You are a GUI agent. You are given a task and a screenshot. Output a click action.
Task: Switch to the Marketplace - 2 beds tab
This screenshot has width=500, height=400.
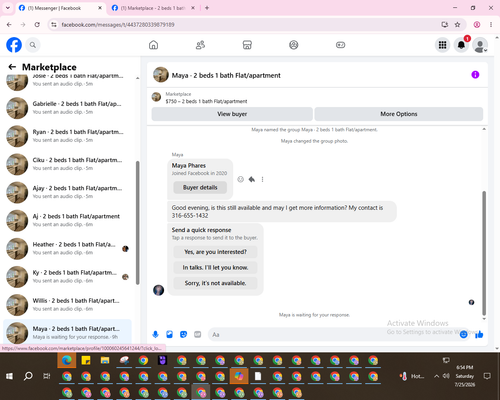click(153, 8)
